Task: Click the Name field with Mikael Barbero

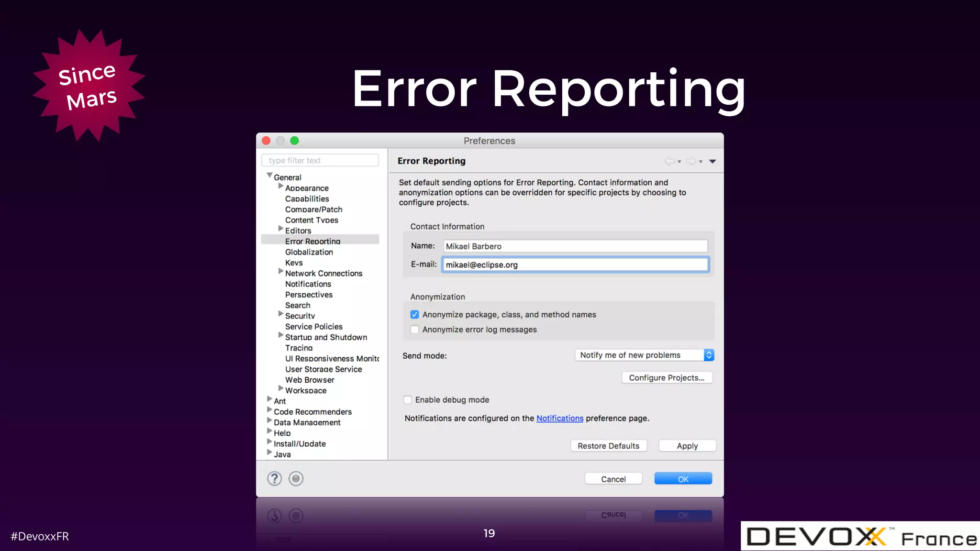Action: [x=575, y=246]
